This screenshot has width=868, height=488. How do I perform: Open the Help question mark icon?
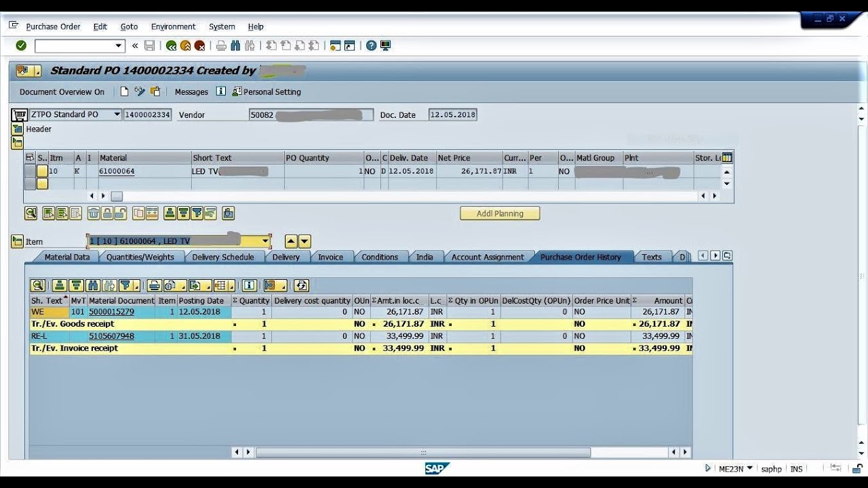tap(371, 45)
